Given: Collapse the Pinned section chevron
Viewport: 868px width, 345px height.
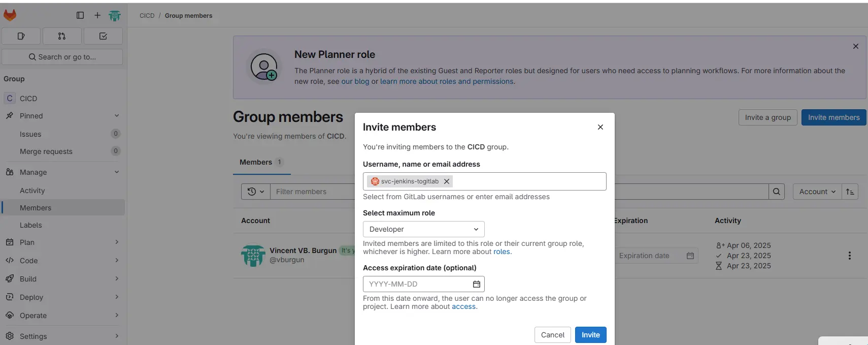Looking at the screenshot, I should pos(117,116).
